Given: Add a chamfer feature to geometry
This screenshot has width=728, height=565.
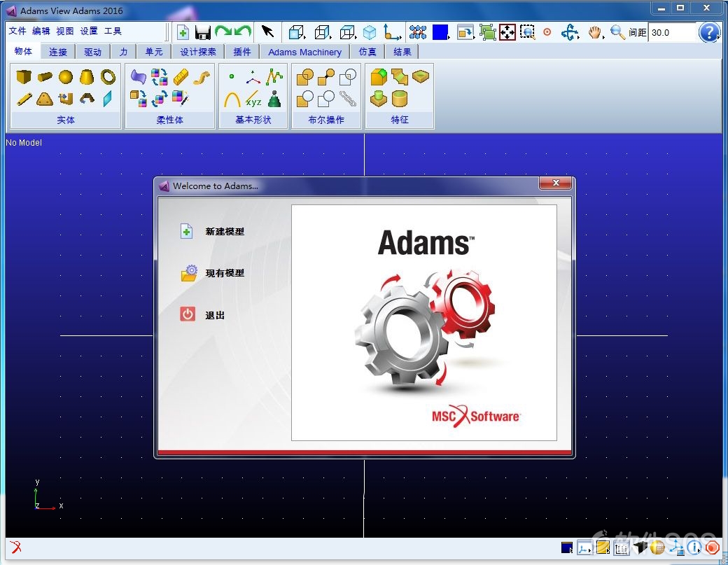Looking at the screenshot, I should (399, 76).
